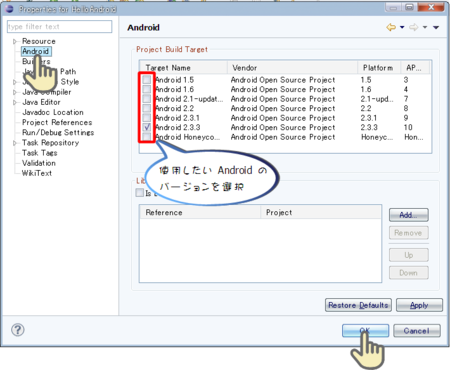Select the Android 2.3.1 row name
Viewport: 450px width, 370px height.
tap(177, 118)
